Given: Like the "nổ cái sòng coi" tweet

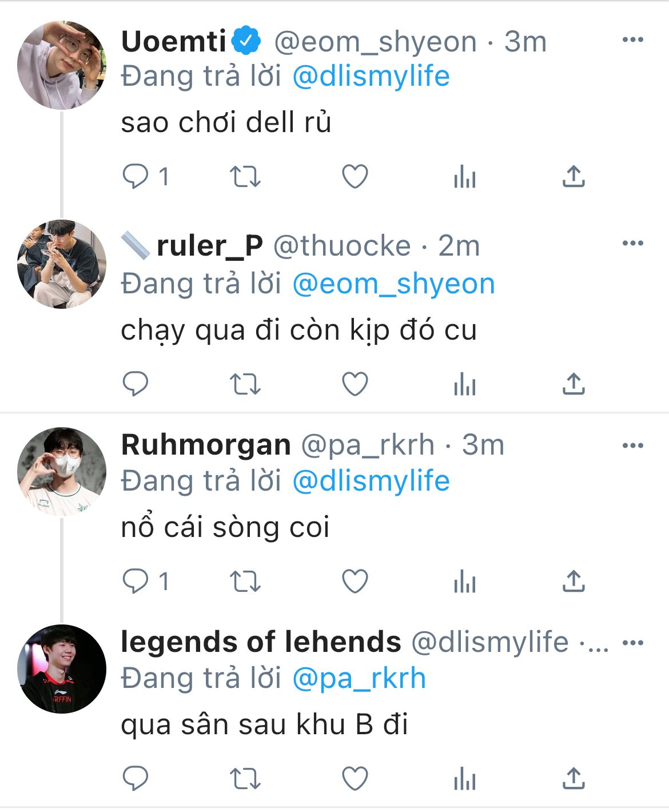Looking at the screenshot, I should point(355,582).
